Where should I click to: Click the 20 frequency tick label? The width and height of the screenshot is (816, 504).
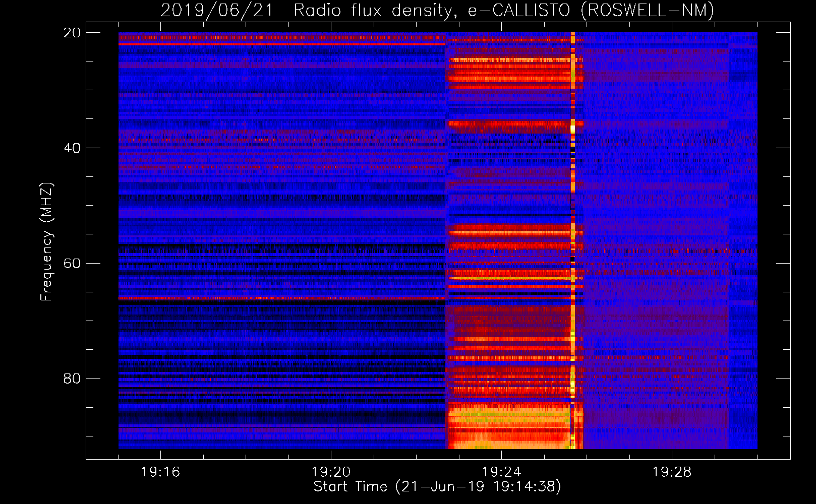pos(72,33)
